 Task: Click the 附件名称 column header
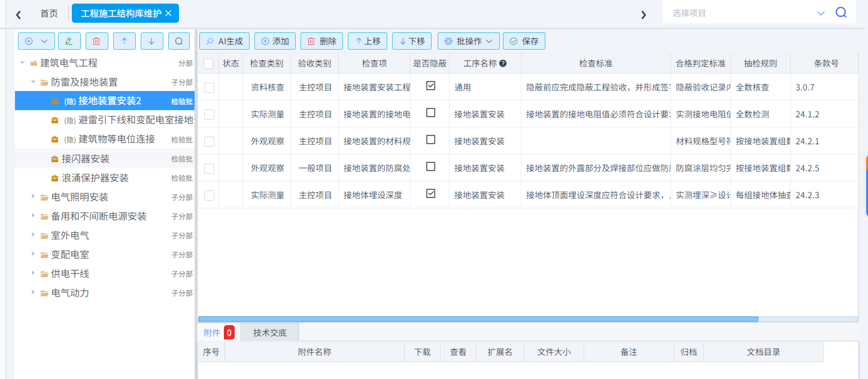pos(314,352)
